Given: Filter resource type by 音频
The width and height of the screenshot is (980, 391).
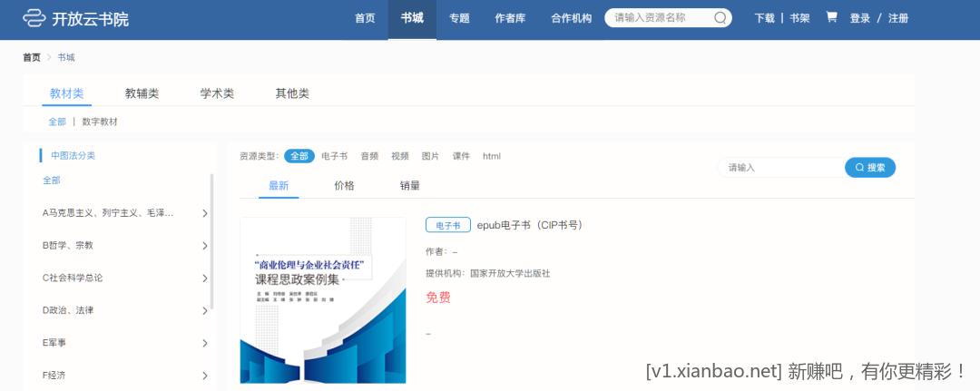Looking at the screenshot, I should tap(369, 156).
